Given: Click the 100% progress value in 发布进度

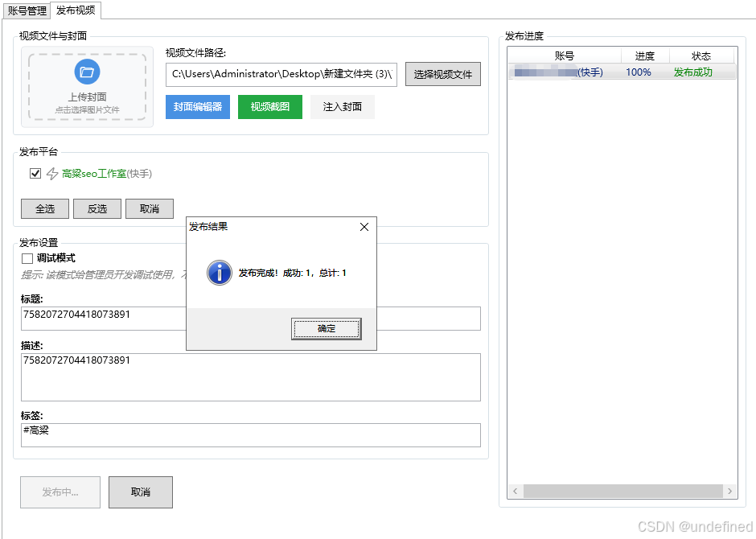Looking at the screenshot, I should pos(638,72).
